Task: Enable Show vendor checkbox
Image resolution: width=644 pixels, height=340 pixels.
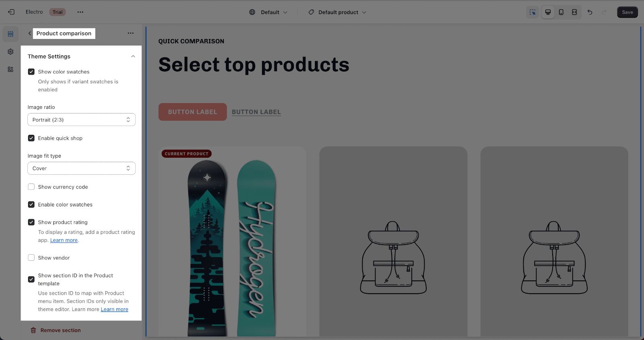Action: pyautogui.click(x=31, y=258)
